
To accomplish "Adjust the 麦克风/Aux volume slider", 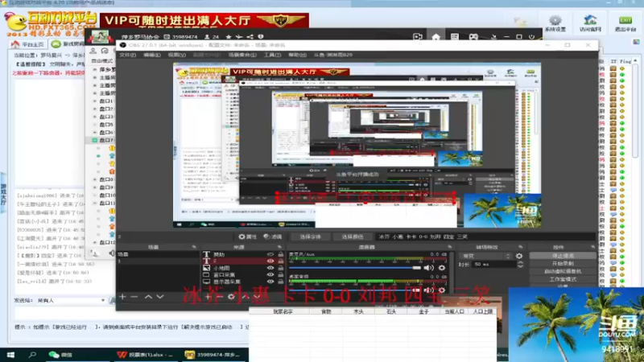I will [355, 268].
